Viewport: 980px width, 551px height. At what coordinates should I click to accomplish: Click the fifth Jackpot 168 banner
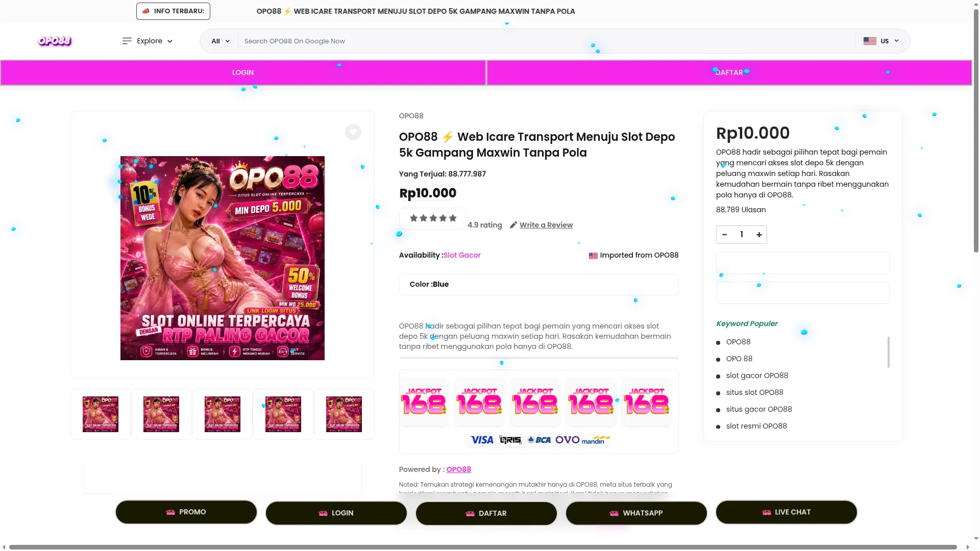646,402
